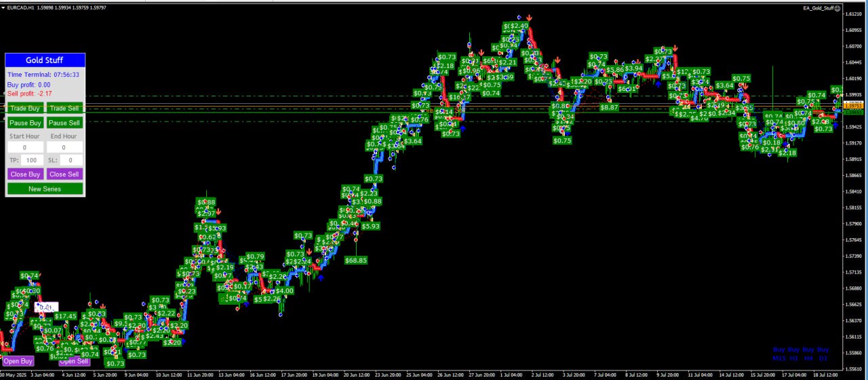
Task: Click the $68.85 profit label
Action: point(356,260)
